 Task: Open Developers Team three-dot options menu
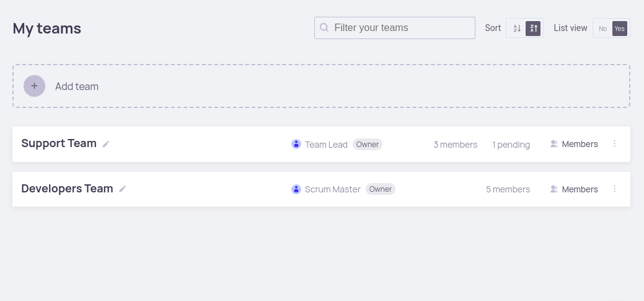(x=615, y=189)
